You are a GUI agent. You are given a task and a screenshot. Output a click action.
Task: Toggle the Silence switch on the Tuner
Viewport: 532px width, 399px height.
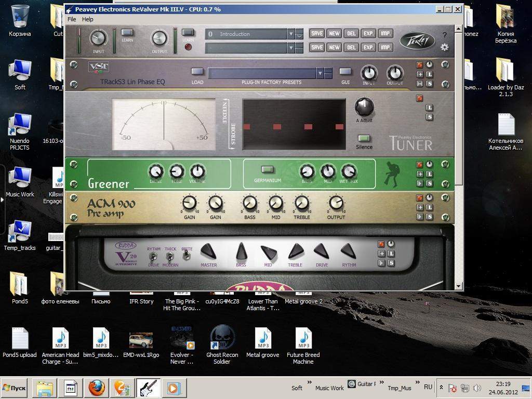[x=364, y=138]
